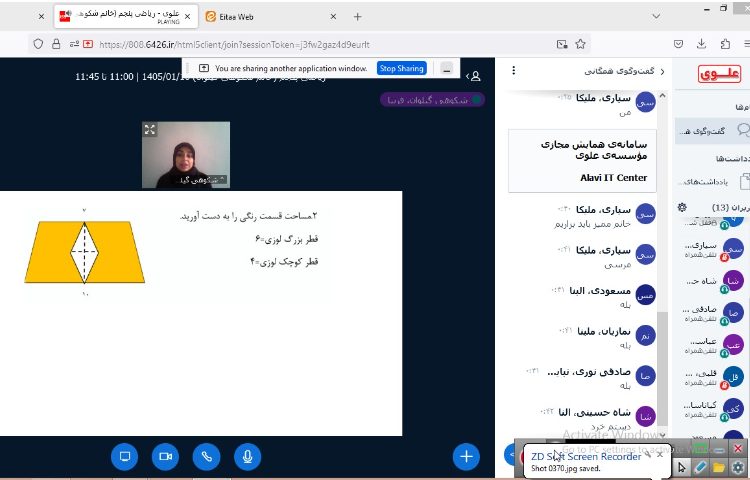Open Firefox extensions puzzle icon
Screen dimensions: 750x480
[725, 44]
